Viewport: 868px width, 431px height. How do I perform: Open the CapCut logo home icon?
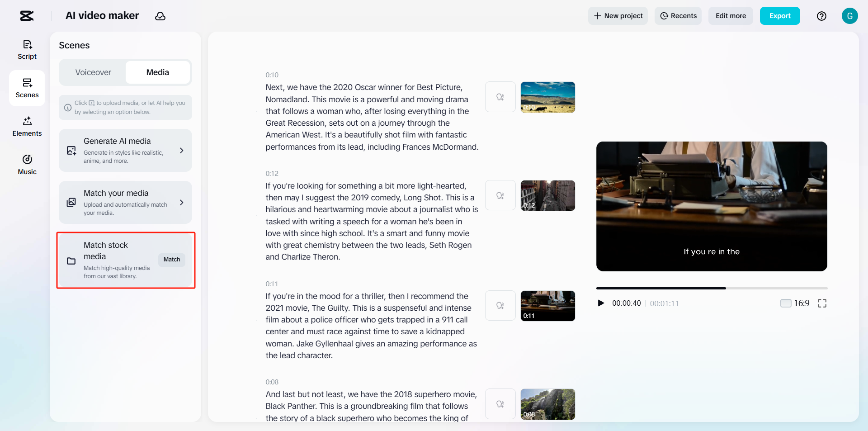point(27,16)
